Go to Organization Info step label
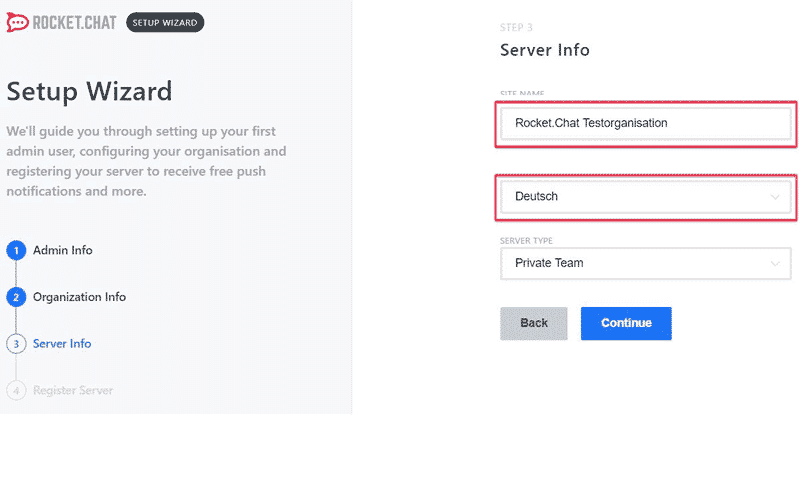The image size is (800, 480). click(x=80, y=297)
